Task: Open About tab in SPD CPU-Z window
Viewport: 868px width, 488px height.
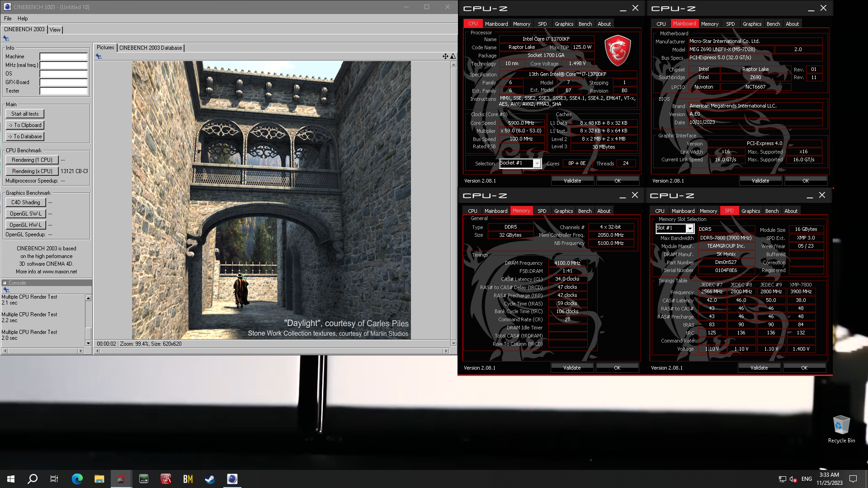Action: coord(791,211)
